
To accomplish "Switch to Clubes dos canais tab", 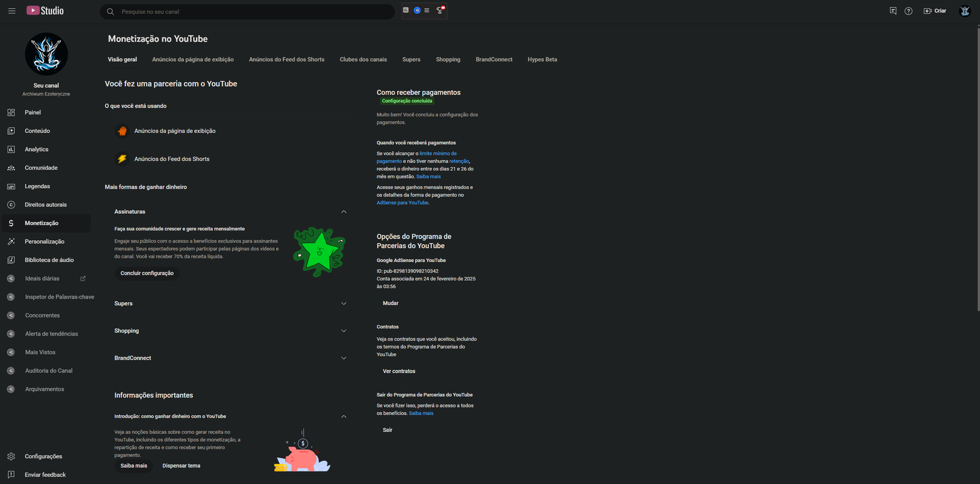I will point(363,59).
